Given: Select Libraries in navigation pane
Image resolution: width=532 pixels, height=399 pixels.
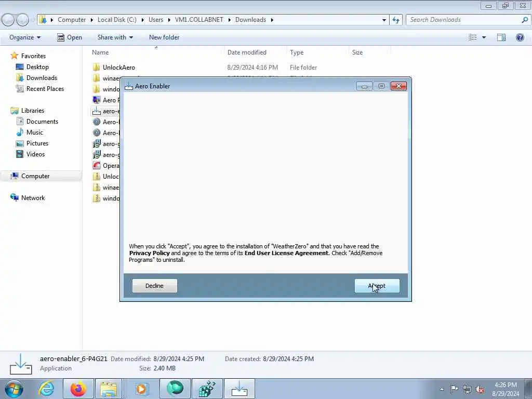Looking at the screenshot, I should tap(33, 111).
